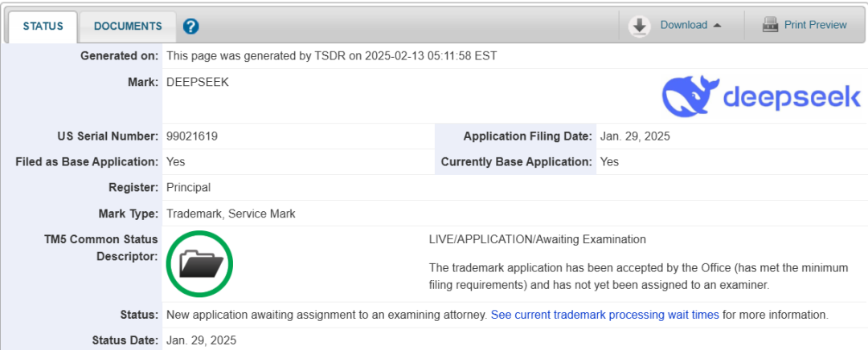The height and width of the screenshot is (350, 868).
Task: Select the serial number 99021619
Action: pyautogui.click(x=192, y=136)
